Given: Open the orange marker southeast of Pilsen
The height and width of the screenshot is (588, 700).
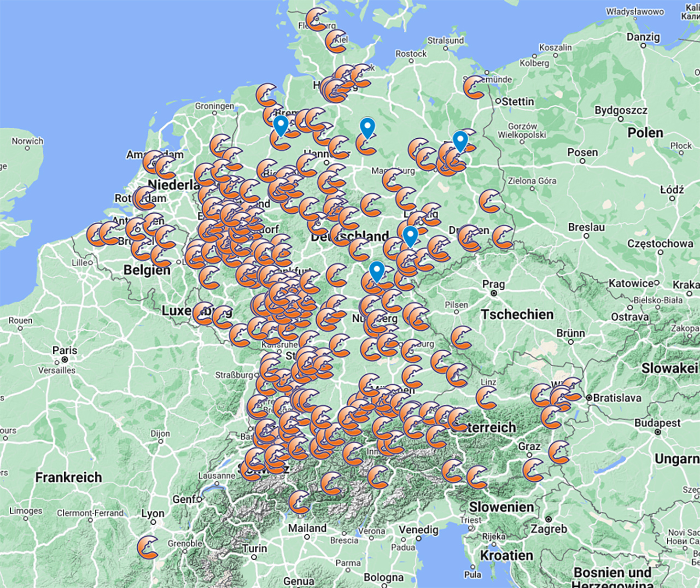Looking at the screenshot, I should (x=462, y=338).
